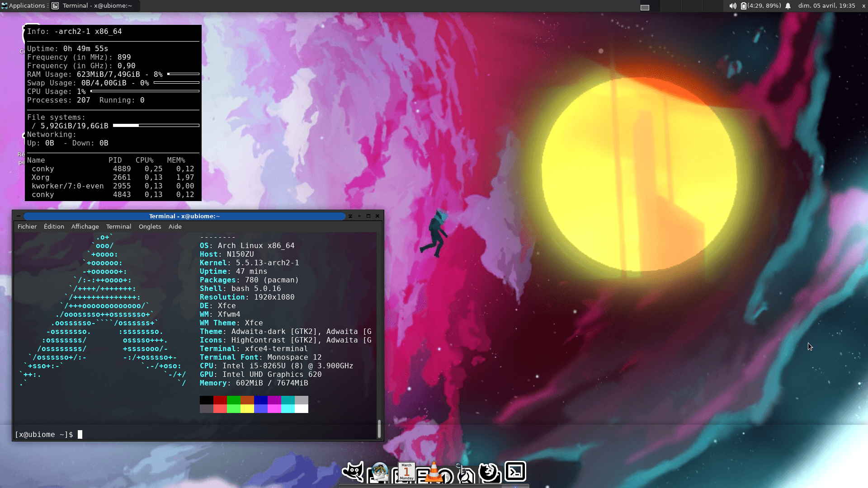Click the Terminal - x@ubiome taskbar button
The image size is (868, 488).
[x=94, y=6]
